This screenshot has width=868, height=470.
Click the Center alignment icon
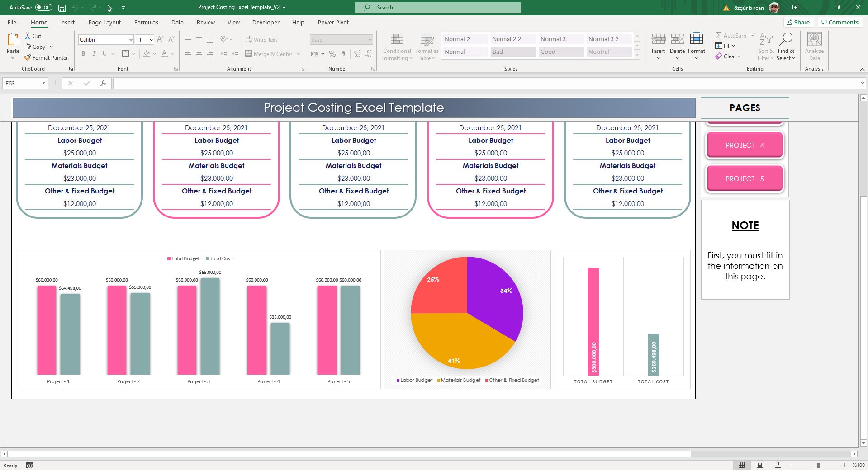coord(199,54)
